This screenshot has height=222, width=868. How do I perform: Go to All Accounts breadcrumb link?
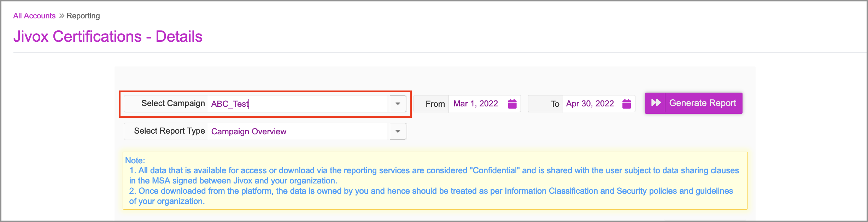coord(34,16)
